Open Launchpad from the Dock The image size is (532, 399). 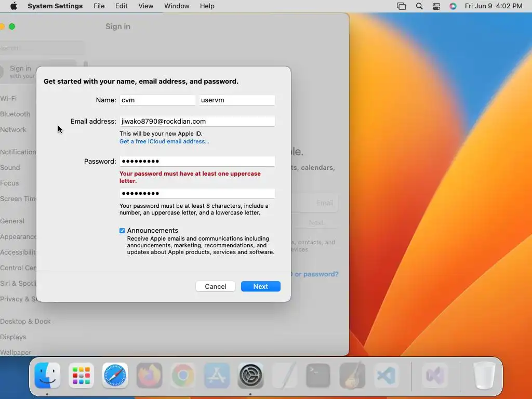[81, 376]
